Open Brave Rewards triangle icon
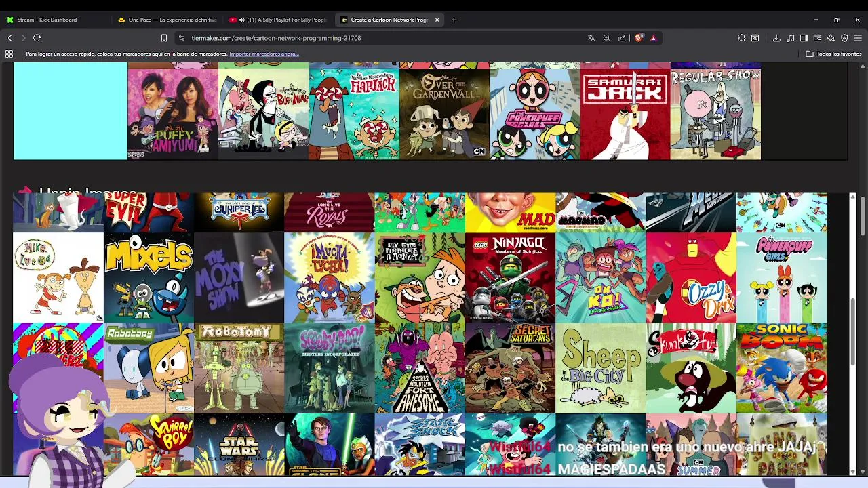 653,38
